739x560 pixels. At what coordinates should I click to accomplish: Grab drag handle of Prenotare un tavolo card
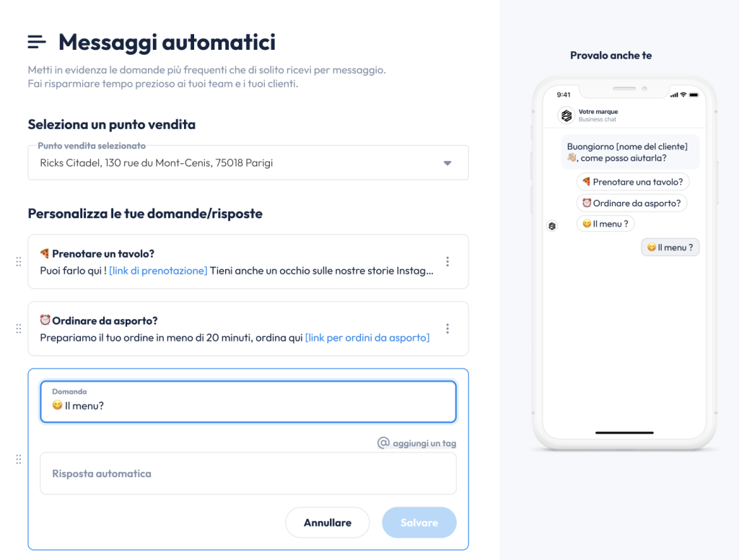pyautogui.click(x=18, y=262)
